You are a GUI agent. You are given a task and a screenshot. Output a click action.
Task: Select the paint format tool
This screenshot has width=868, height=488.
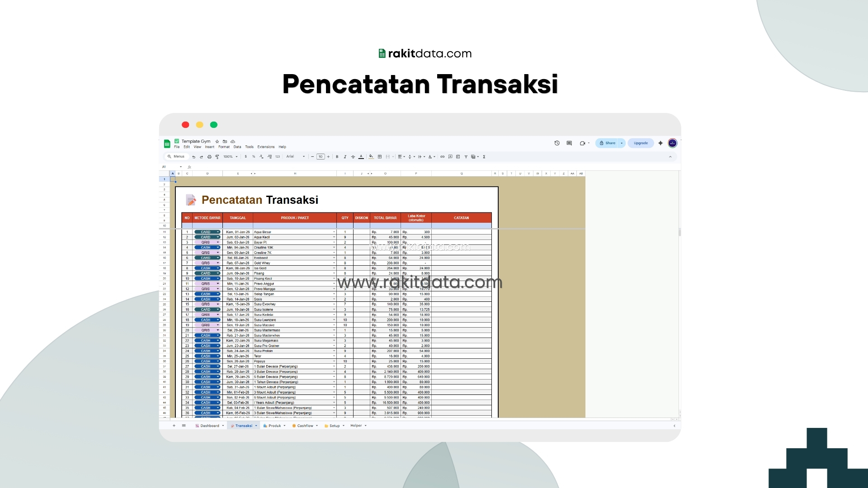point(217,157)
